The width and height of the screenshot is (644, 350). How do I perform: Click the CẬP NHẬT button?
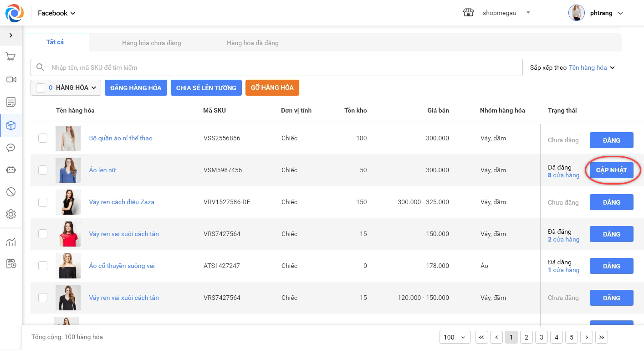611,170
